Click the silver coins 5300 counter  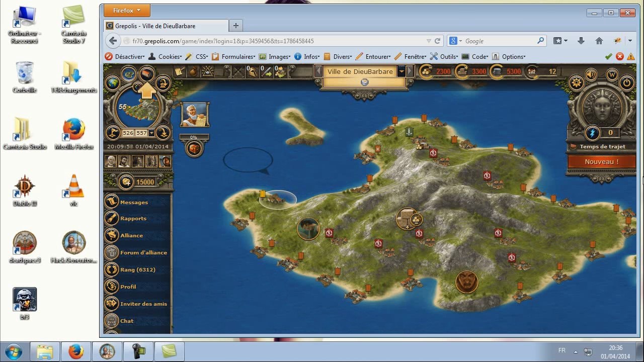click(x=506, y=71)
